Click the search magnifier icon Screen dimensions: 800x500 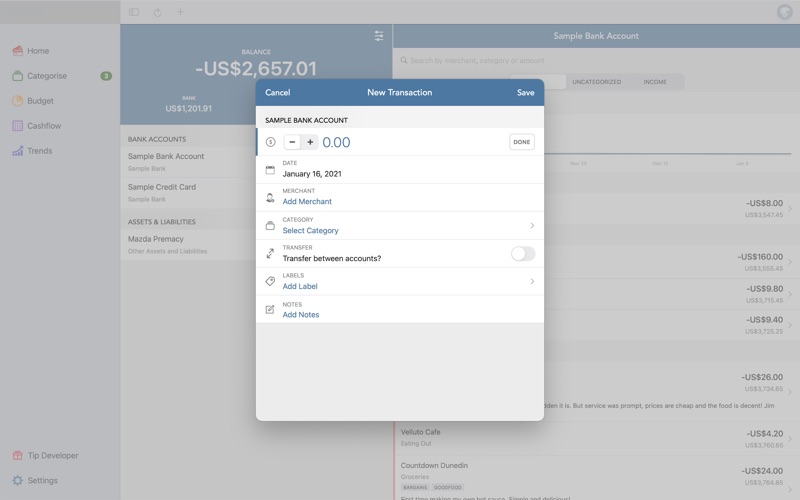point(404,60)
